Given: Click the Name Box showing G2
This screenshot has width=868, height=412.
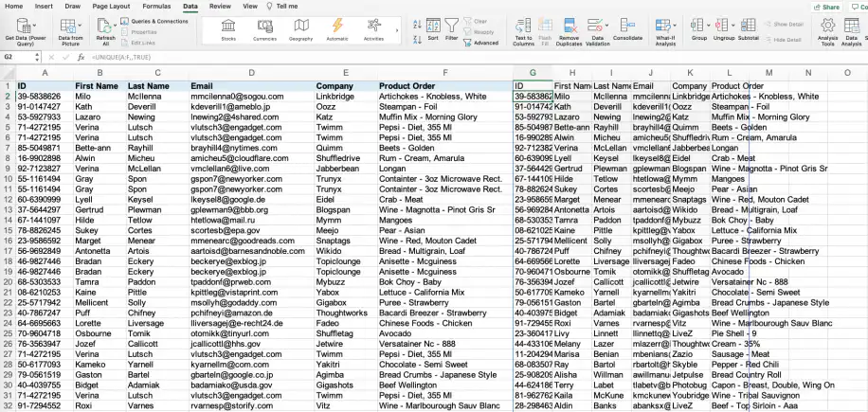Looking at the screenshot, I should click(x=18, y=57).
